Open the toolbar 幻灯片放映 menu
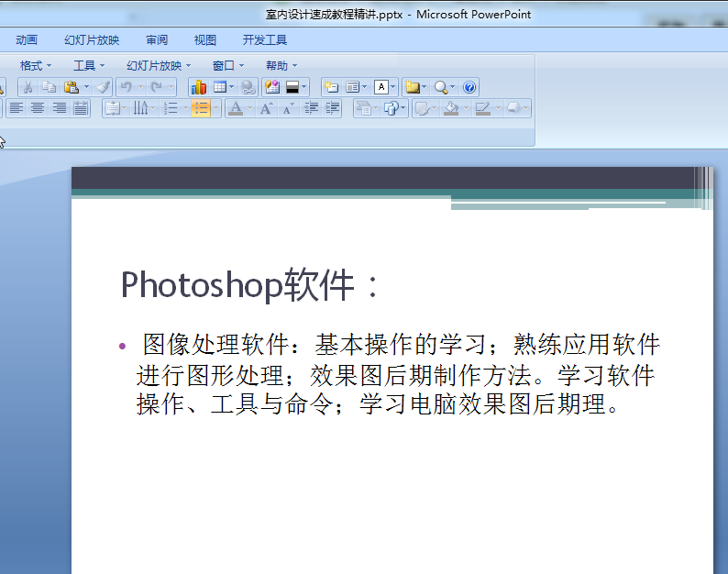728x574 pixels. (x=159, y=66)
